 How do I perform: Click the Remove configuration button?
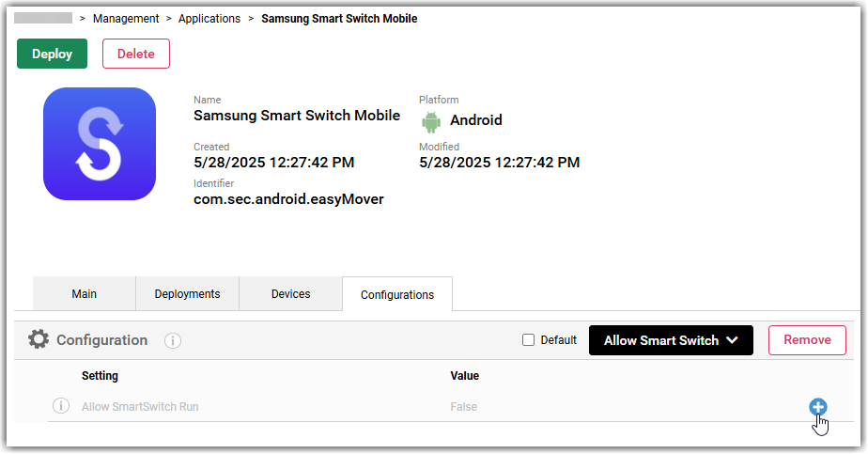coord(807,340)
